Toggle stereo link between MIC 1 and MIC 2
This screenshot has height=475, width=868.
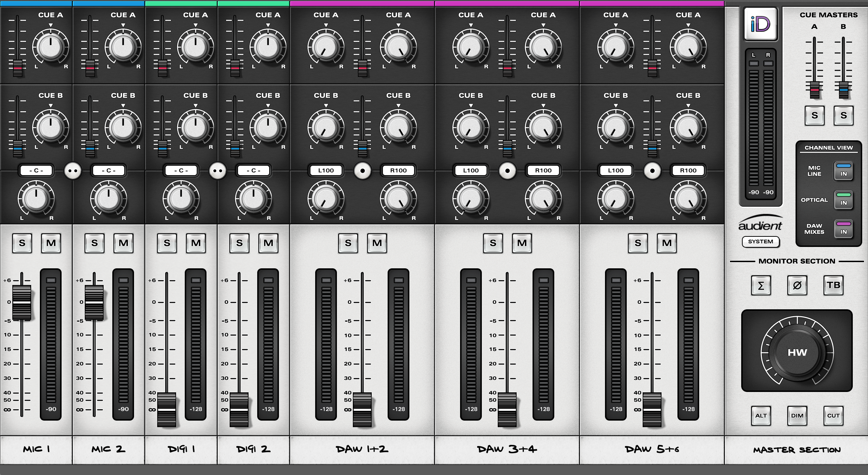[x=72, y=170]
